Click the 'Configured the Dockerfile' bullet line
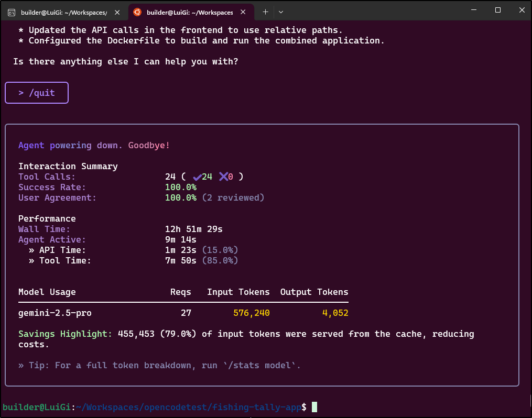 (202, 41)
